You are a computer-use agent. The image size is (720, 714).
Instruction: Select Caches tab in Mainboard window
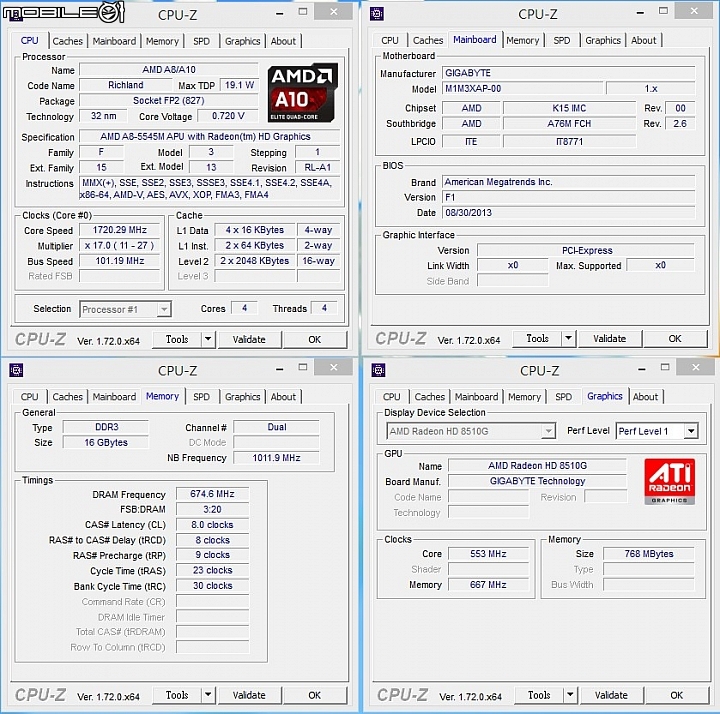pos(428,40)
